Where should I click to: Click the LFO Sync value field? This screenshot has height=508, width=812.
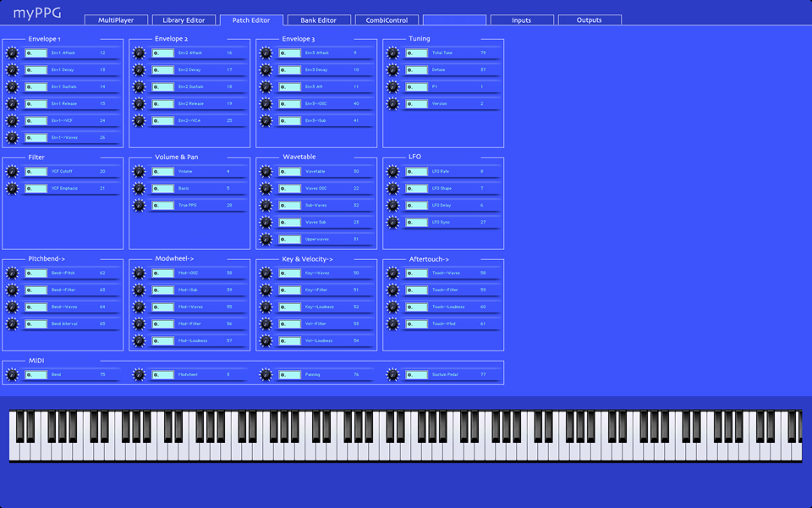[417, 223]
